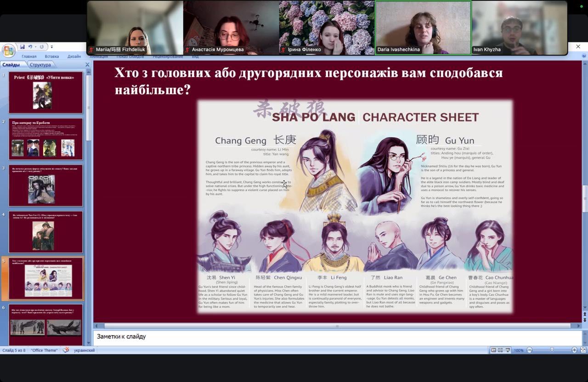Switch to Normal view icon in status bar

coord(493,350)
